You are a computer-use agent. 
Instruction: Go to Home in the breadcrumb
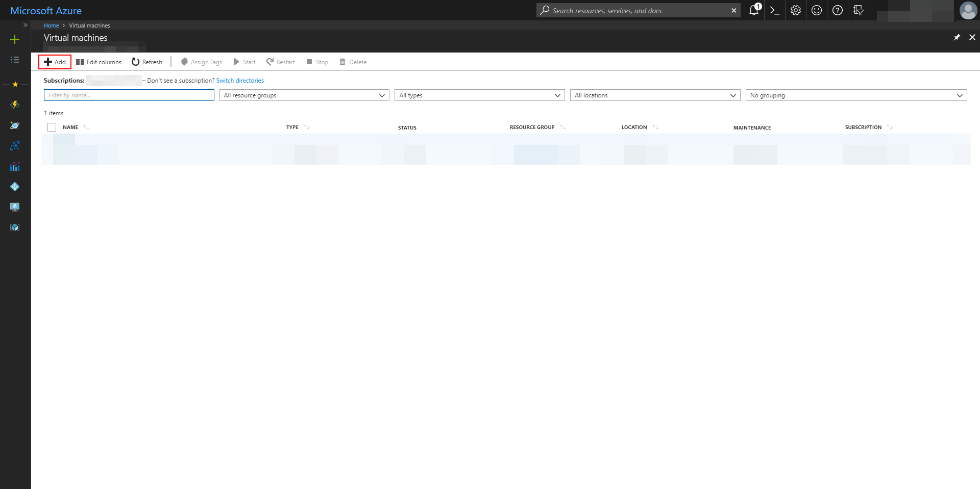coord(51,25)
